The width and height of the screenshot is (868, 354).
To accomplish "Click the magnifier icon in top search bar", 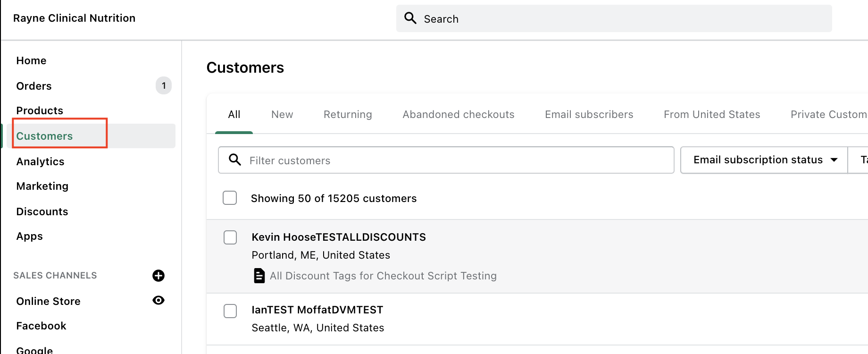I will [x=410, y=18].
